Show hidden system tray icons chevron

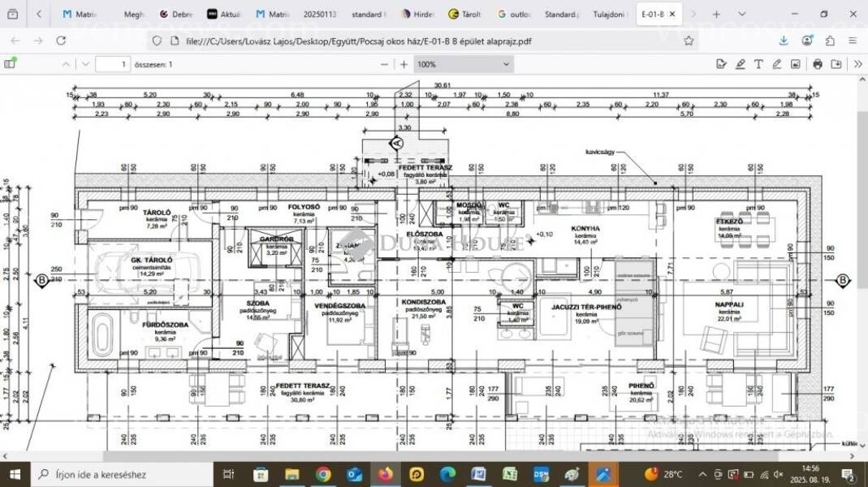click(702, 474)
